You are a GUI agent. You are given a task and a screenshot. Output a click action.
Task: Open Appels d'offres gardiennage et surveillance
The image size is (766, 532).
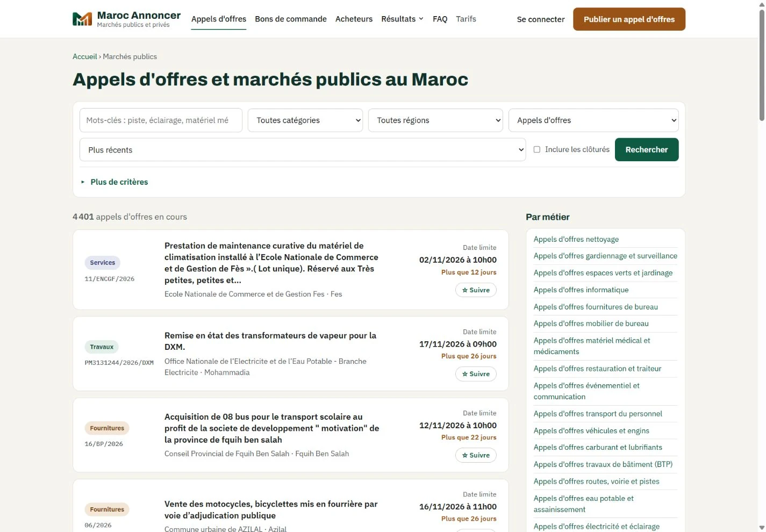pos(605,256)
